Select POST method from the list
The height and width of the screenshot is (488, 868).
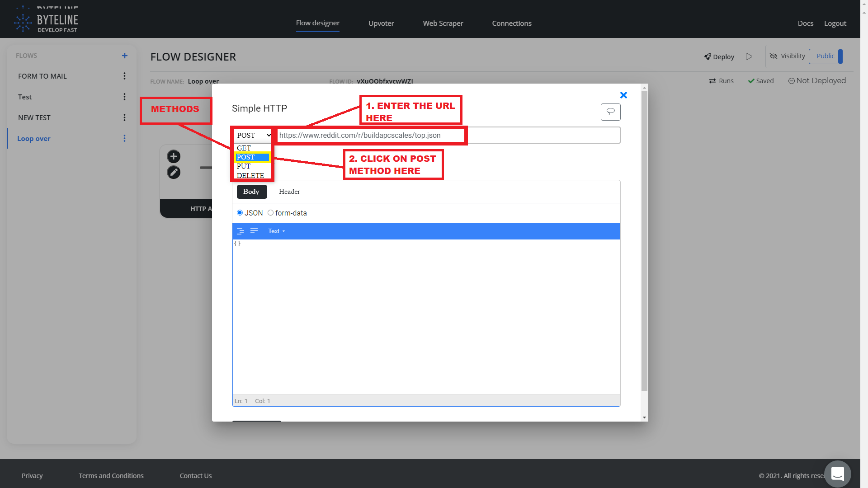tap(252, 157)
